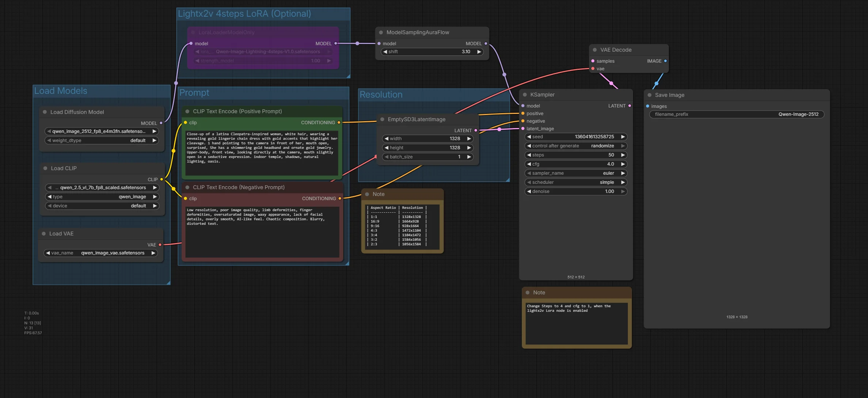868x398 pixels.
Task: Increase width with its right arrow
Action: coord(469,139)
